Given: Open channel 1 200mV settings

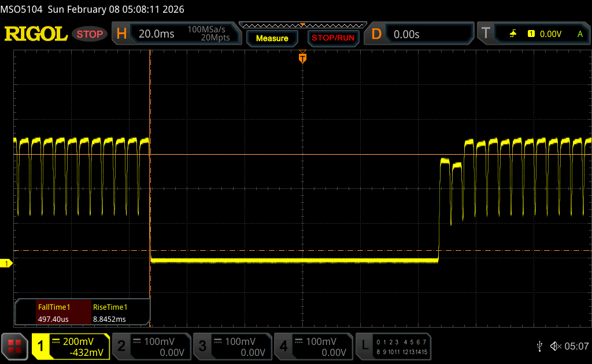Looking at the screenshot, I should click(71, 347).
